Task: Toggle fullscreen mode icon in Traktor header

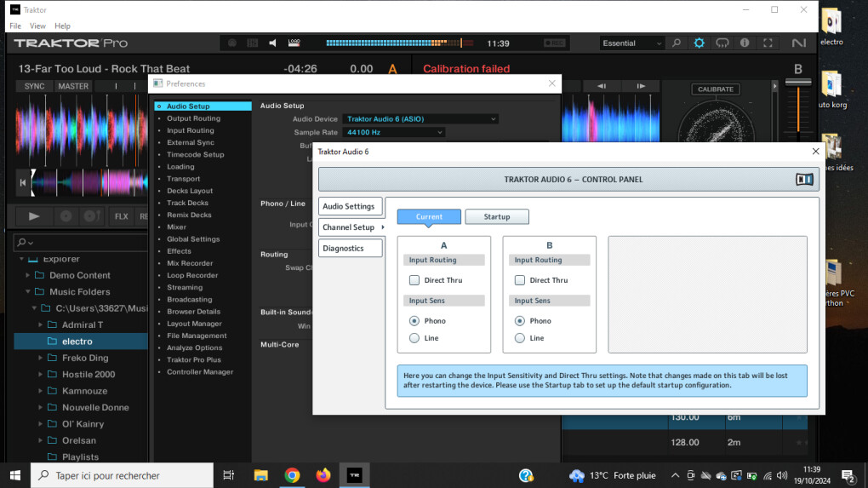Action: click(x=768, y=43)
